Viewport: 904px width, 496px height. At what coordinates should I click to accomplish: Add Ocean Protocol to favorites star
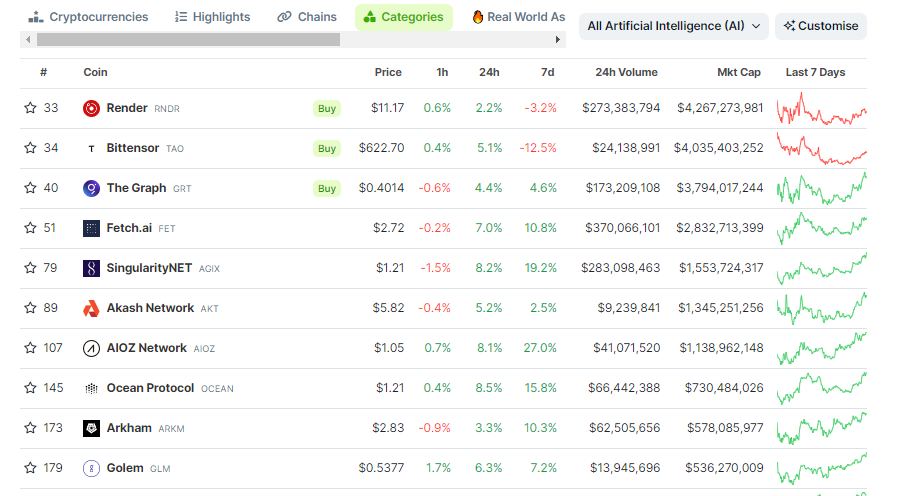point(31,388)
